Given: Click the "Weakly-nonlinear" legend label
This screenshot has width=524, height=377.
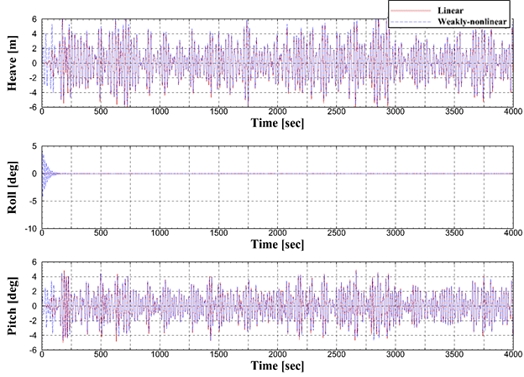Looking at the screenshot, I should click(472, 22).
